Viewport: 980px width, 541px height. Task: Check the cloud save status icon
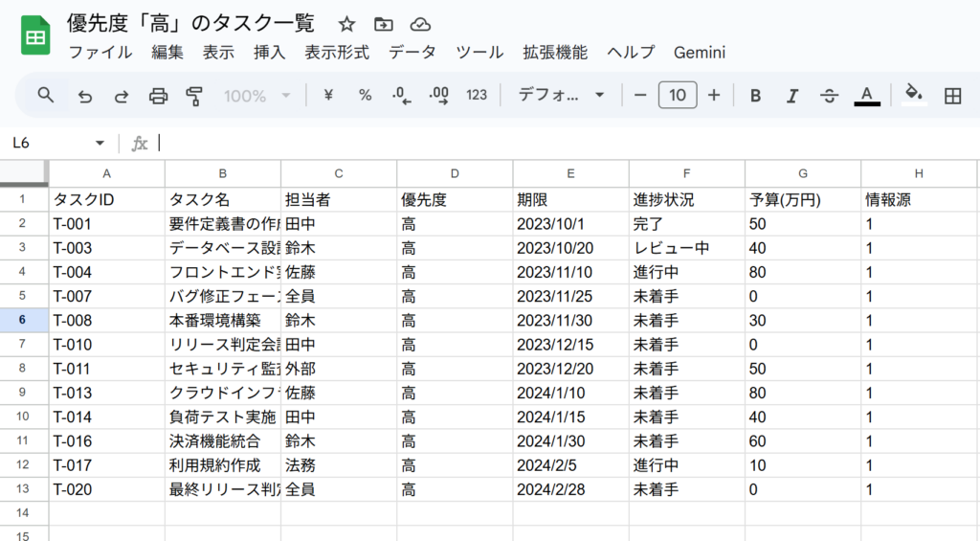(419, 24)
